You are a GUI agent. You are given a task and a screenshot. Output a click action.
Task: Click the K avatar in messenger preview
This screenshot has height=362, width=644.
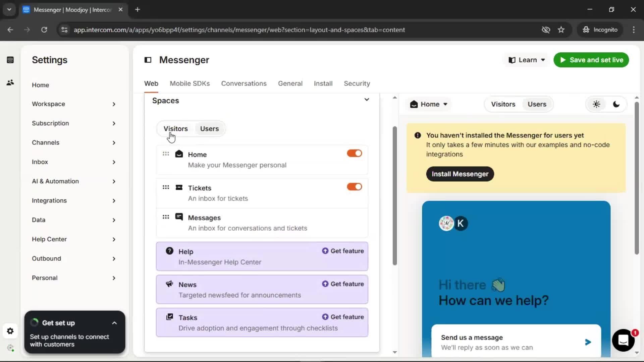click(461, 223)
